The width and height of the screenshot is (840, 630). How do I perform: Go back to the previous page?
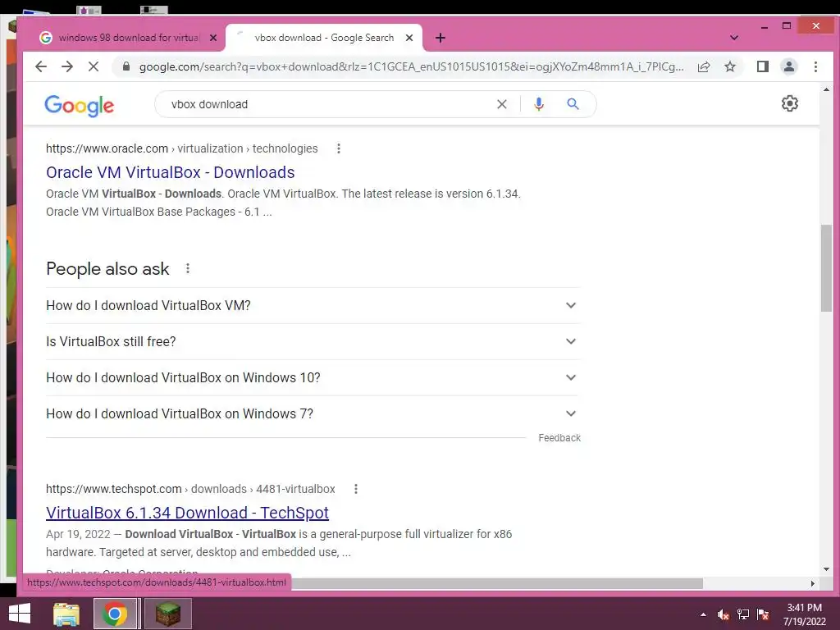coord(41,66)
